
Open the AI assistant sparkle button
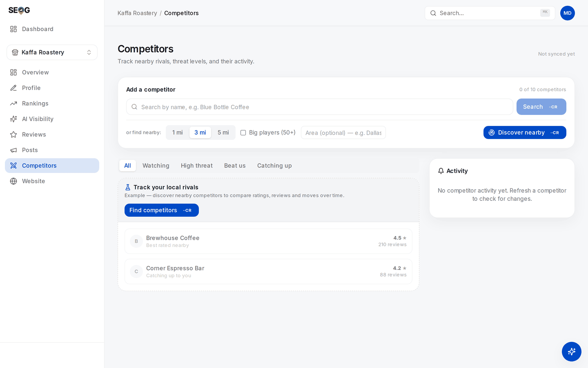572,352
